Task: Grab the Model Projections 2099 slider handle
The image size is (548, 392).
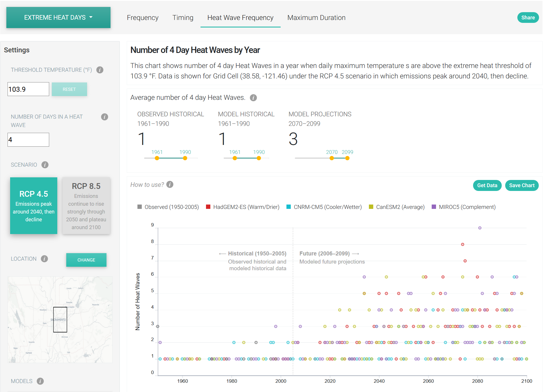Action: click(347, 158)
